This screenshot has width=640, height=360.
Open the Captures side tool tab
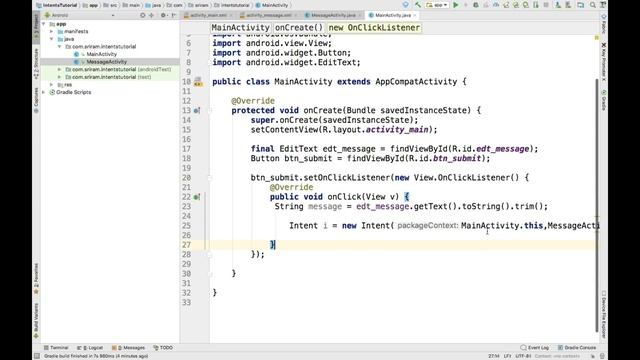36,100
